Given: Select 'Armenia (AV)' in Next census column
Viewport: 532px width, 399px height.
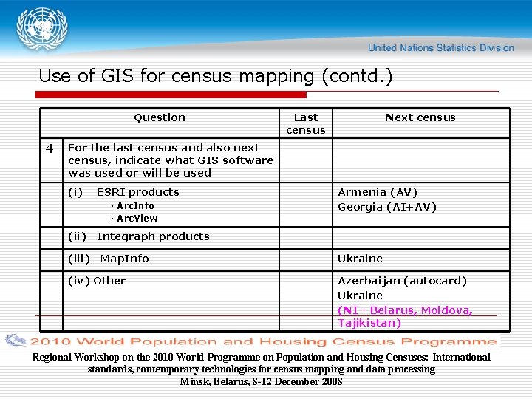Looking at the screenshot, I should click(x=378, y=192).
